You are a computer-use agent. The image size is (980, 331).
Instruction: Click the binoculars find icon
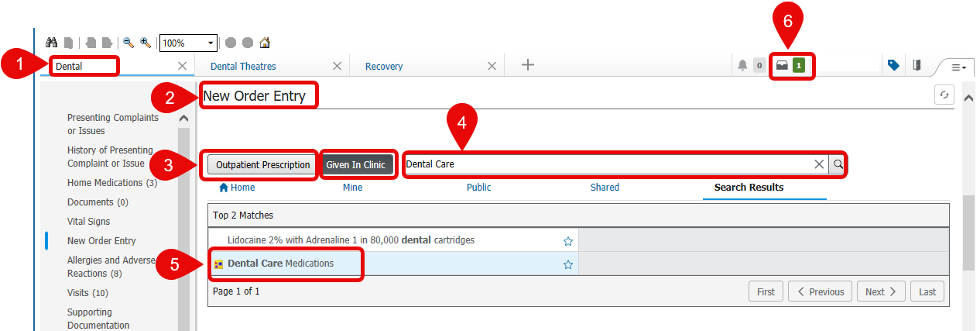coord(52,43)
